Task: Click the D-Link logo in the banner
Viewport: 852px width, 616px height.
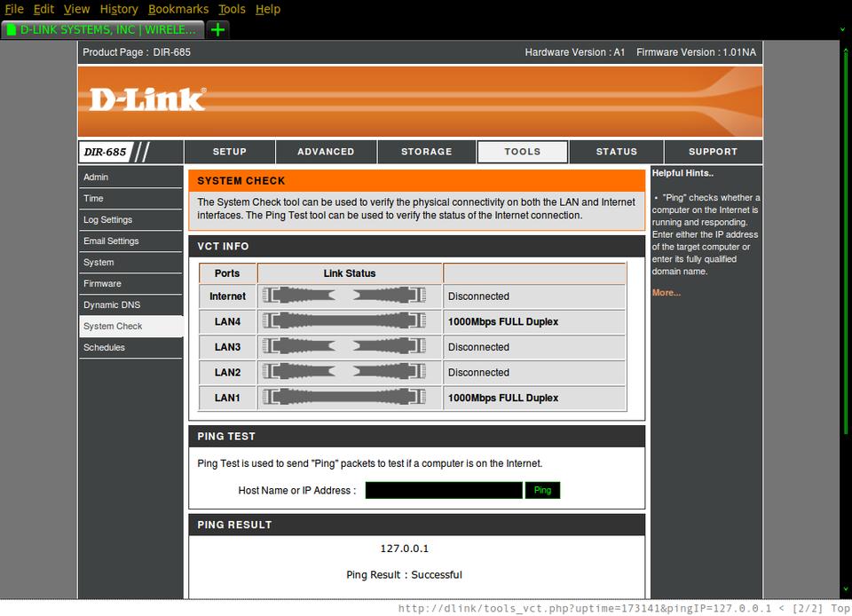Action: point(147,99)
